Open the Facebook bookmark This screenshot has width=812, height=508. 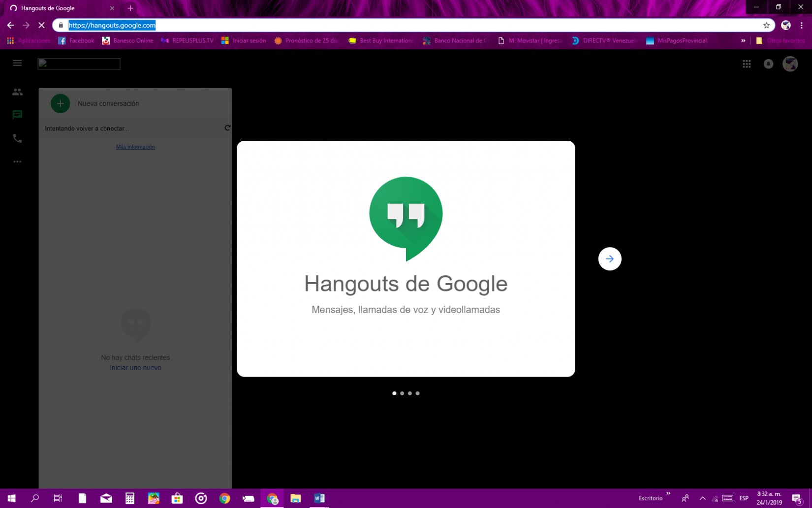point(76,41)
